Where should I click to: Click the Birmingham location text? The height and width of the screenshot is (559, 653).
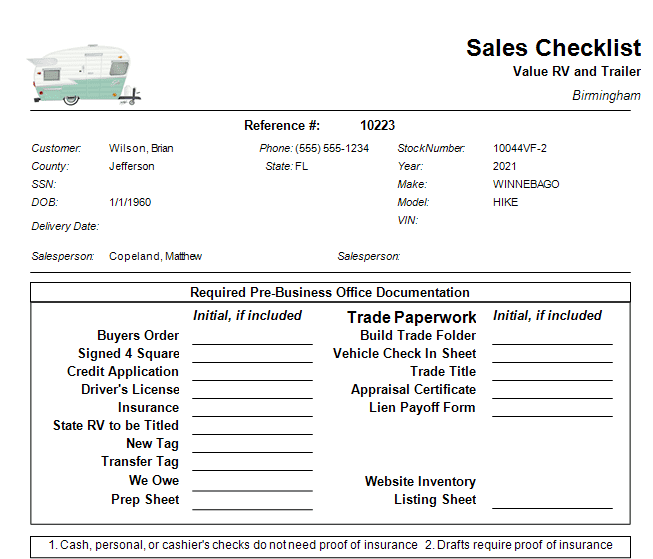click(606, 95)
